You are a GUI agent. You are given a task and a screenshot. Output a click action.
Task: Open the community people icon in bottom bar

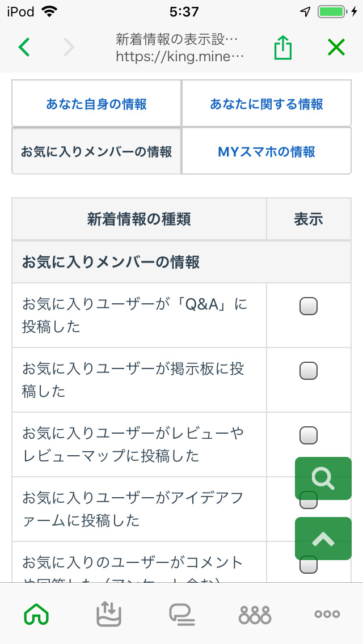(x=255, y=614)
